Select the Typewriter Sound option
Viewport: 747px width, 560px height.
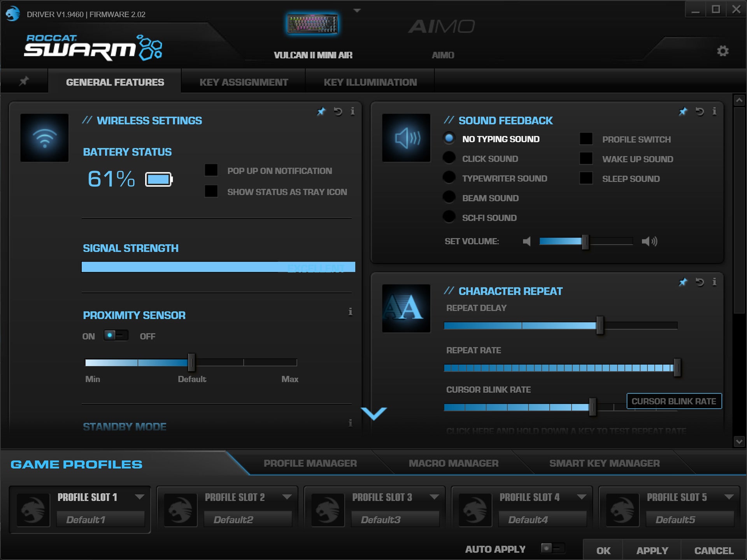pos(449,178)
